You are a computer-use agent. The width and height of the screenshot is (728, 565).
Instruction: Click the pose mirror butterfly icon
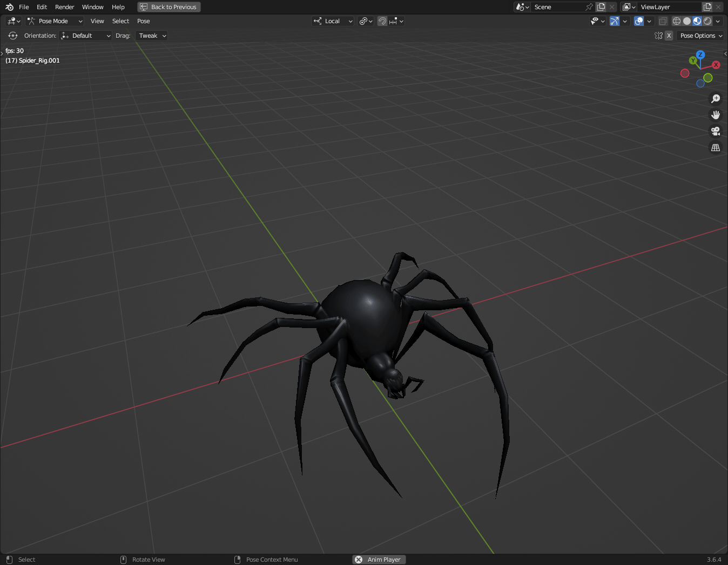658,36
